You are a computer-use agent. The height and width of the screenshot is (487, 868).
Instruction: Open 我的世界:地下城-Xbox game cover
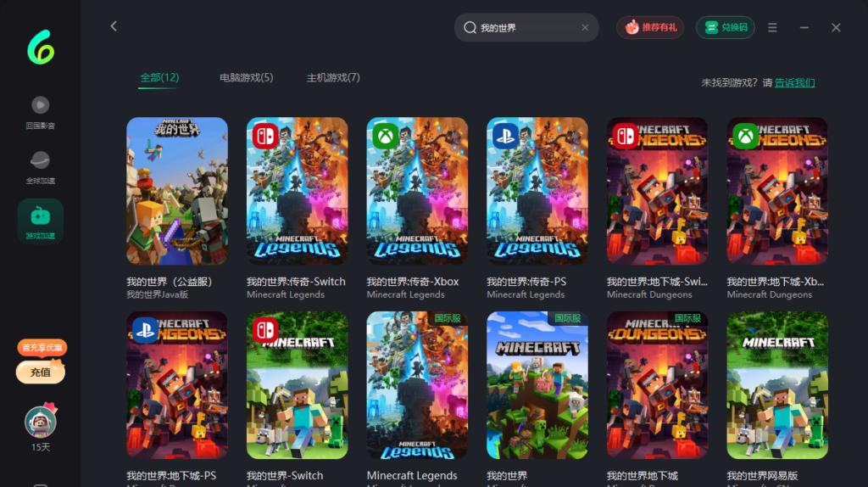pos(778,191)
